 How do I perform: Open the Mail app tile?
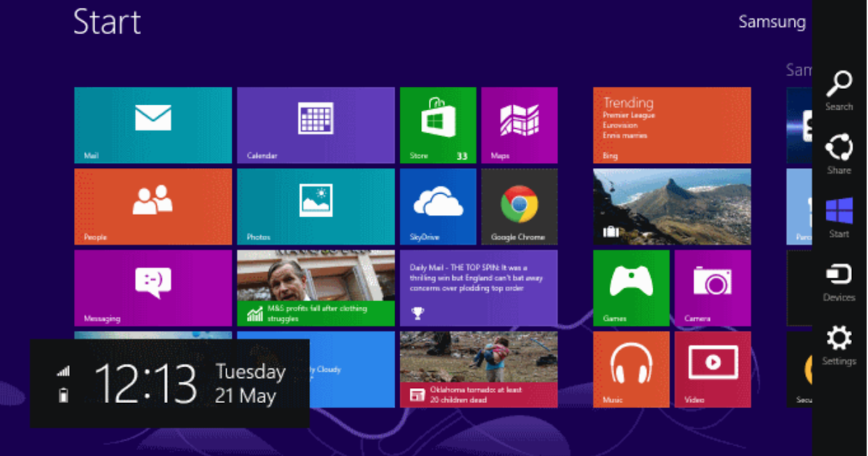click(152, 124)
